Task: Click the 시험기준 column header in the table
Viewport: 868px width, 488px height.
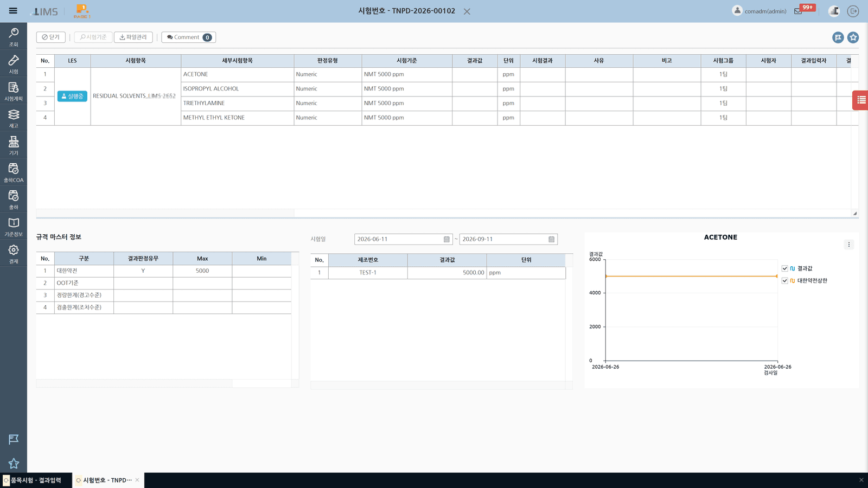Action: tap(407, 61)
